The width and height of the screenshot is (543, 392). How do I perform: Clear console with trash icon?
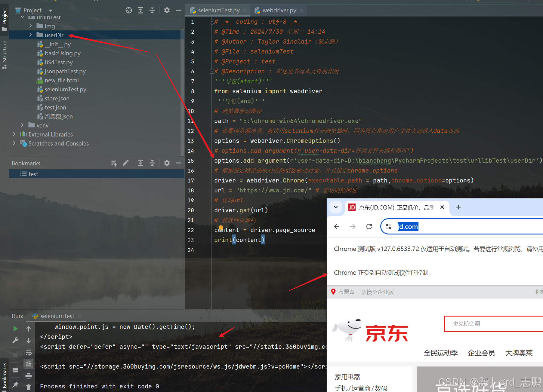coord(29,387)
